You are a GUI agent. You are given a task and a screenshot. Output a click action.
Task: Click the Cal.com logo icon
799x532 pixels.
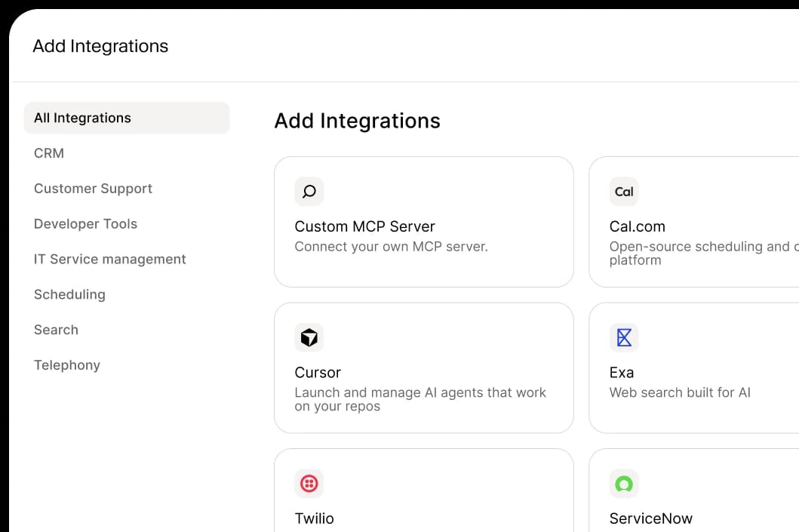coord(624,192)
